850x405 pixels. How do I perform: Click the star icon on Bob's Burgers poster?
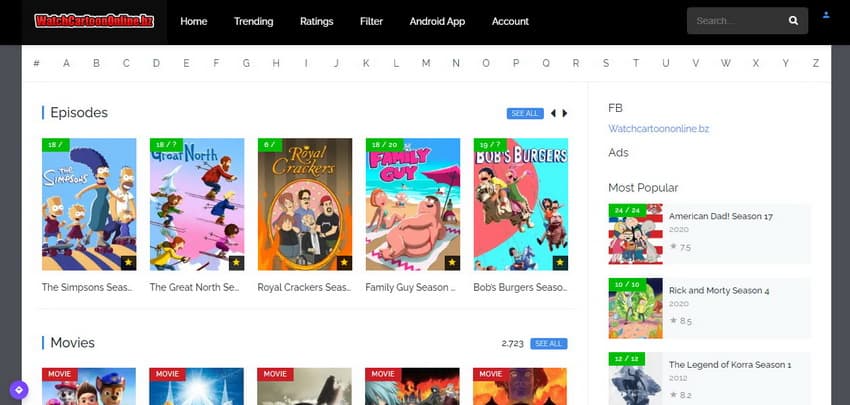tap(560, 262)
